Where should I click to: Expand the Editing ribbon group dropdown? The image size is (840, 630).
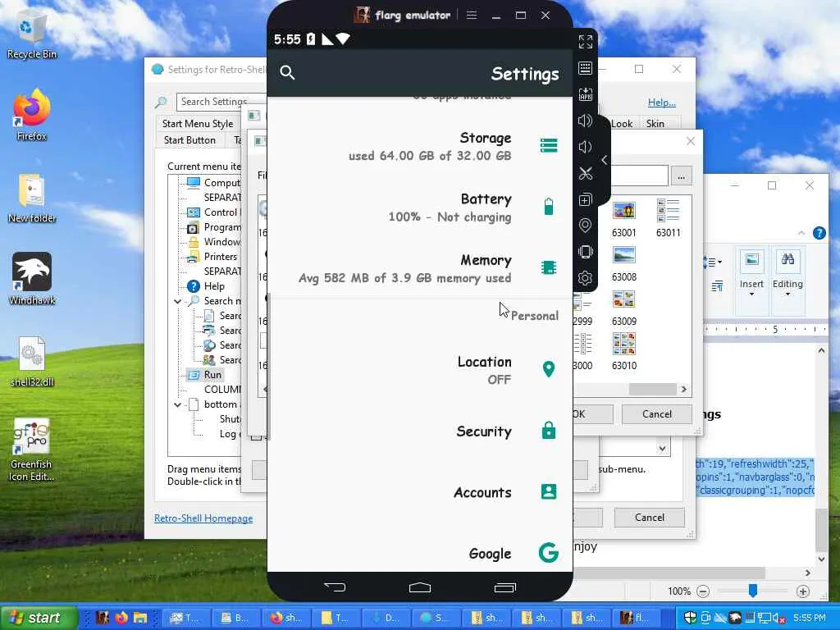pos(787,294)
